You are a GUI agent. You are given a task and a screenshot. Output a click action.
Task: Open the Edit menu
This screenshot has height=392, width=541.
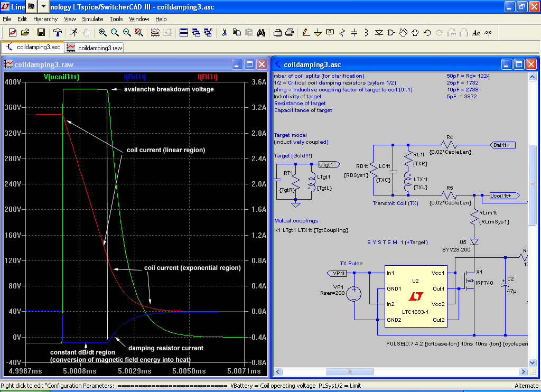22,19
